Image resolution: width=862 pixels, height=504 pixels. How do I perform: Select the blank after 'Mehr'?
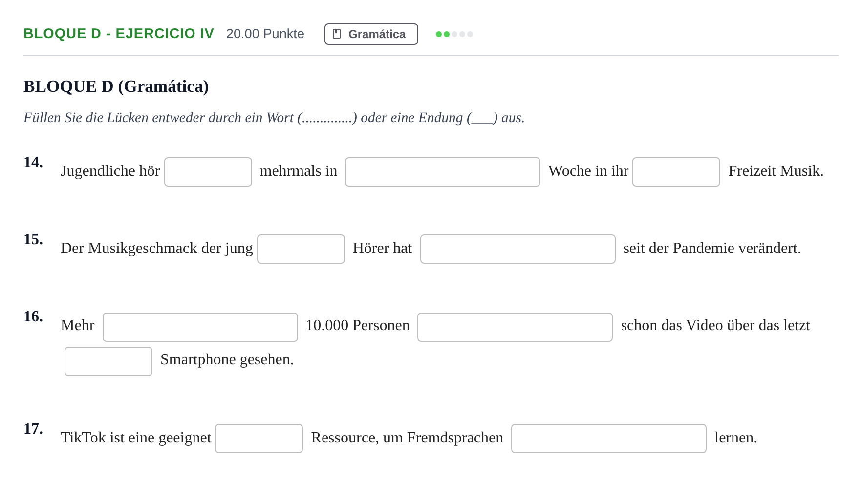200,327
